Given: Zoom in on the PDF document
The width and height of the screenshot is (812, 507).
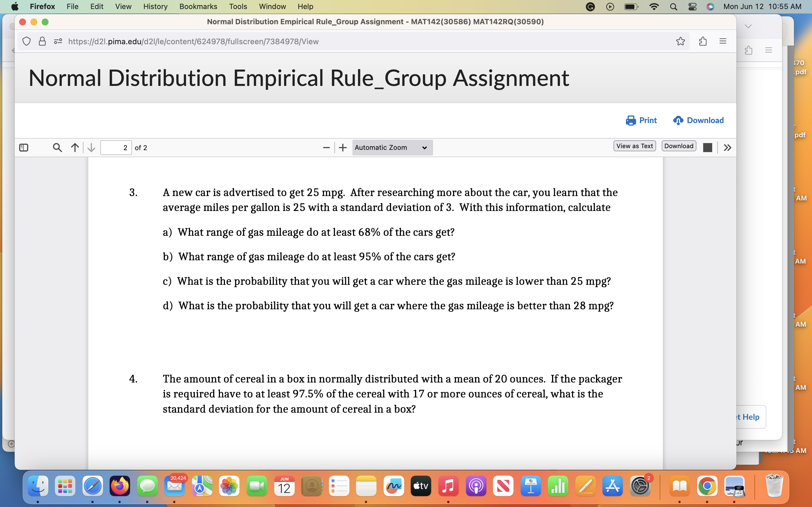Looking at the screenshot, I should point(342,147).
